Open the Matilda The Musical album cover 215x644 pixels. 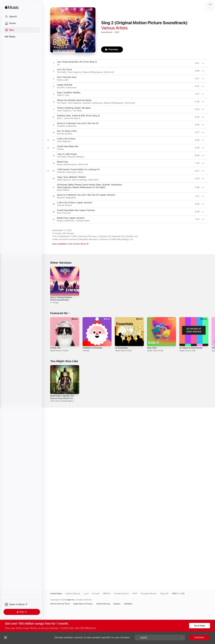coord(65,380)
